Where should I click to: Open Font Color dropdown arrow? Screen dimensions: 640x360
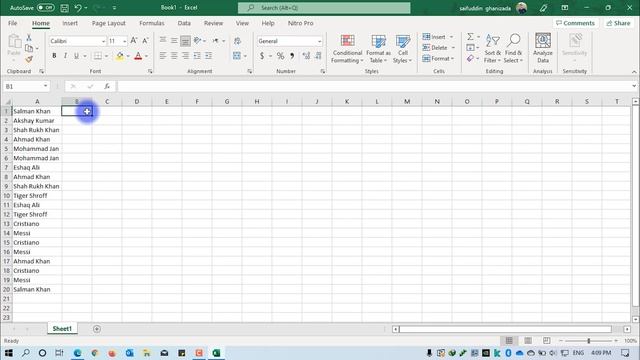147,56
